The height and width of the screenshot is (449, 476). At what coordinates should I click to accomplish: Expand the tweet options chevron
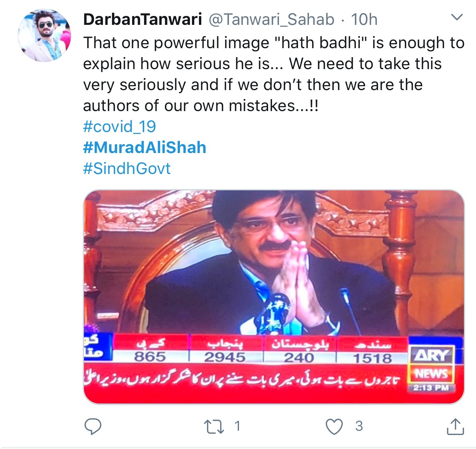457,17
